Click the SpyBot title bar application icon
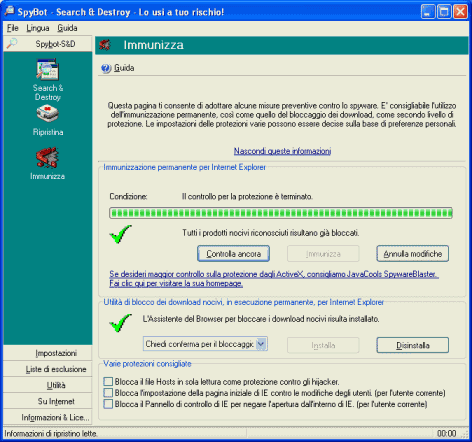Screen dimensions: 472x442 coord(9,12)
